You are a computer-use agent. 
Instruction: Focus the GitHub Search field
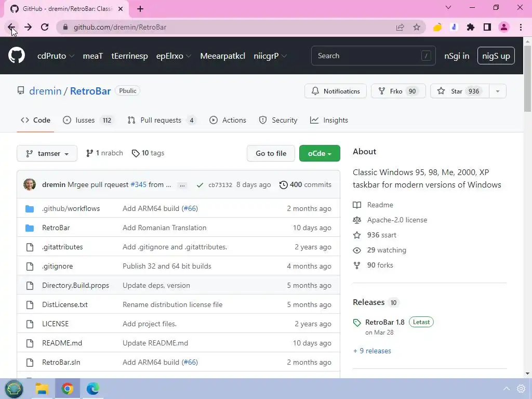(373, 56)
